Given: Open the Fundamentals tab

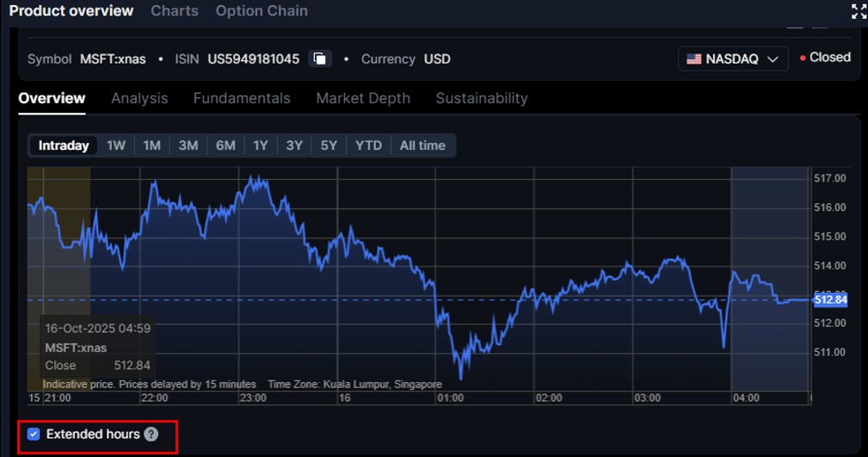Looking at the screenshot, I should coord(242,98).
